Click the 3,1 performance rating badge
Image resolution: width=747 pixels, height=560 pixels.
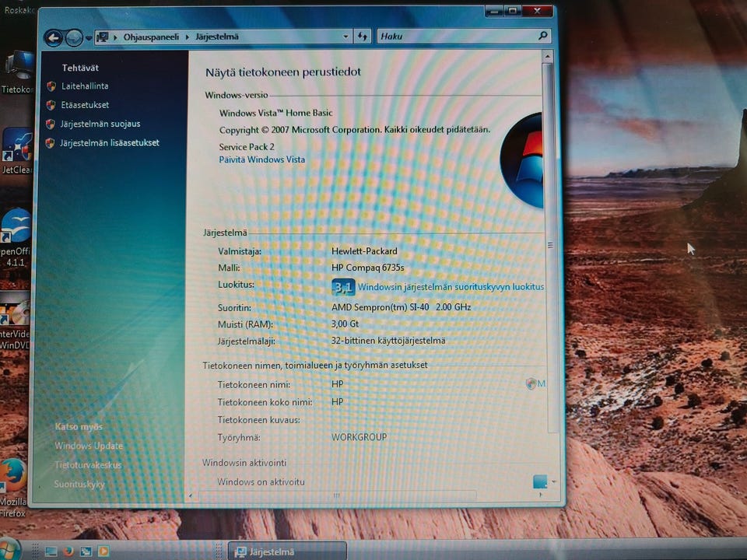coord(342,287)
